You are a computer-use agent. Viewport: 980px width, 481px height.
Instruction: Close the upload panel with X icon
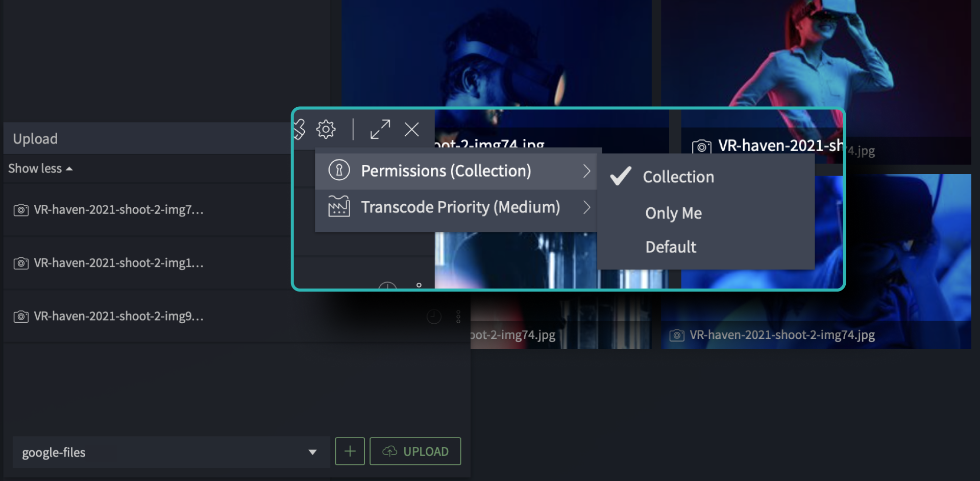point(411,129)
